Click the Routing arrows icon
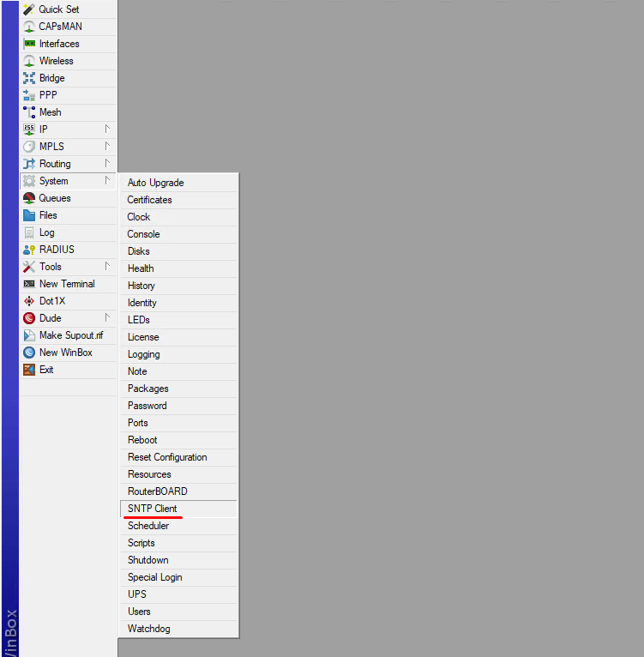 [29, 164]
